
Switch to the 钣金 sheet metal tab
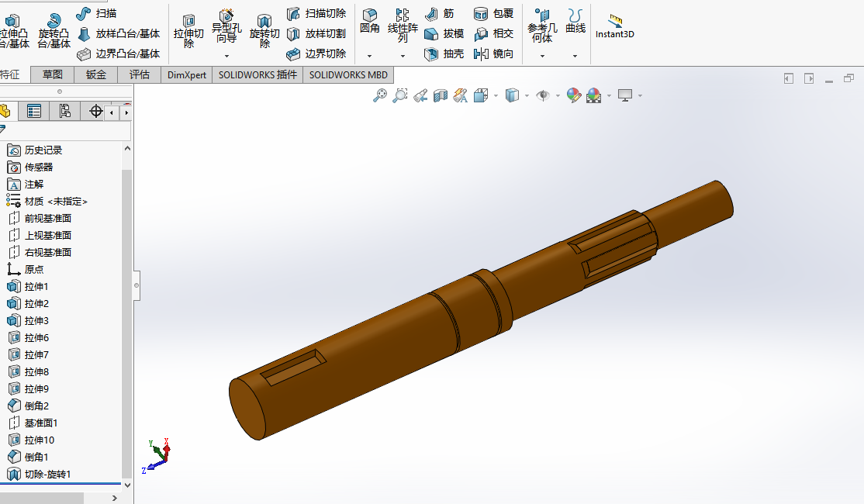96,75
